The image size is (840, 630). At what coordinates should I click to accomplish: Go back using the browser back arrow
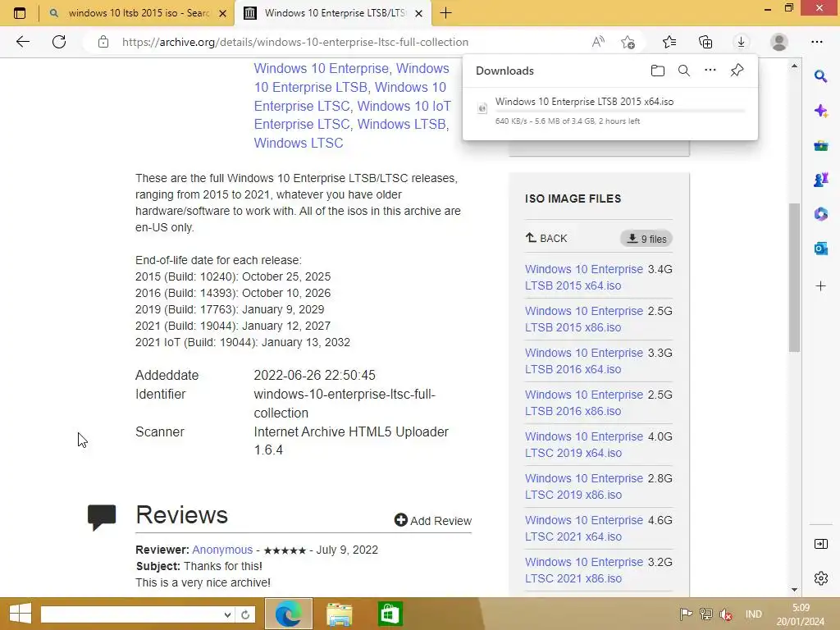tap(22, 42)
